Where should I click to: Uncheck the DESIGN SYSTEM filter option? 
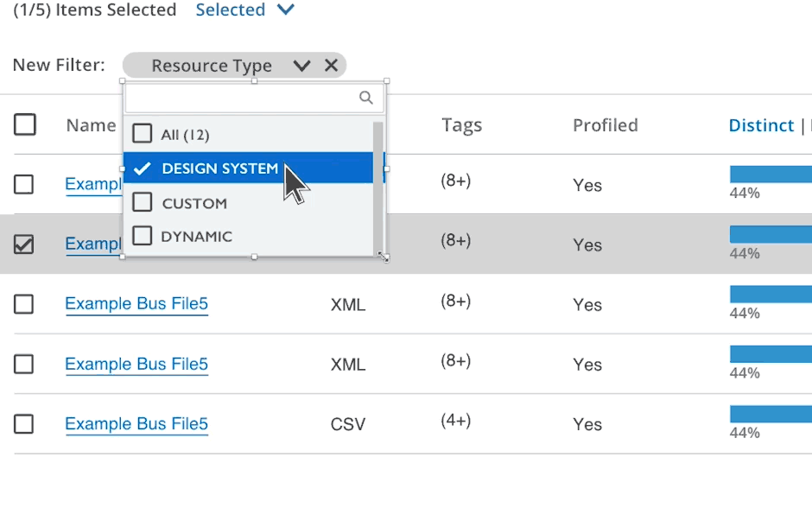[x=142, y=168]
